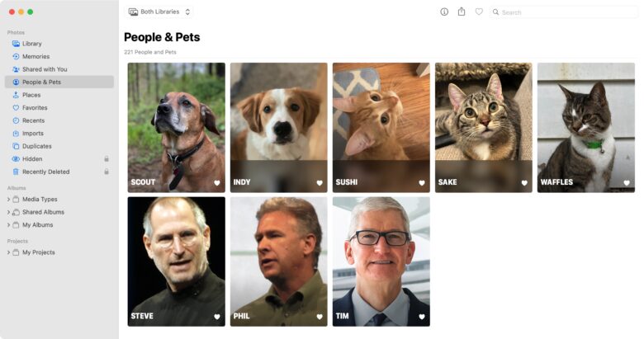Click the Duplicates icon in sidebar
Screen dimensions: 644x339
(16, 146)
